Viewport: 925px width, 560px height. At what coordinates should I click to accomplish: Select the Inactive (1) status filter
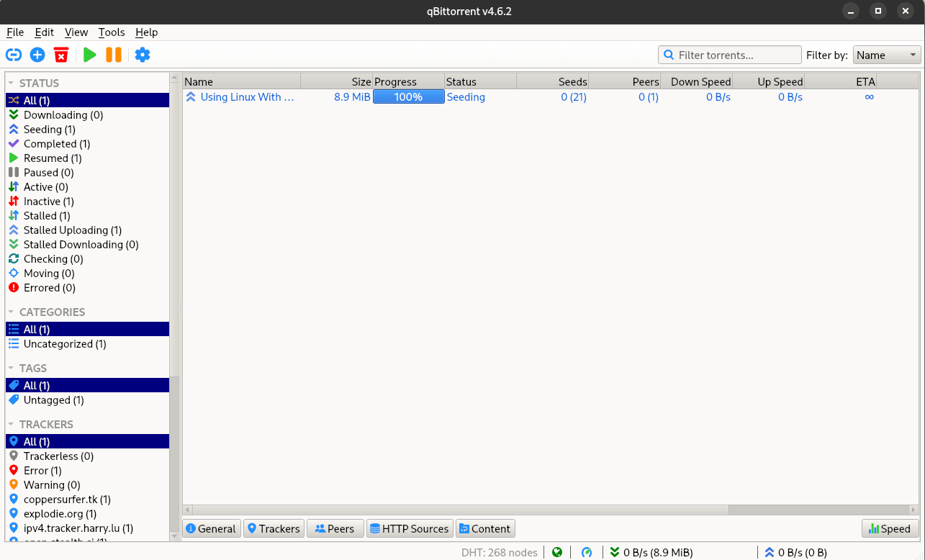click(x=88, y=202)
